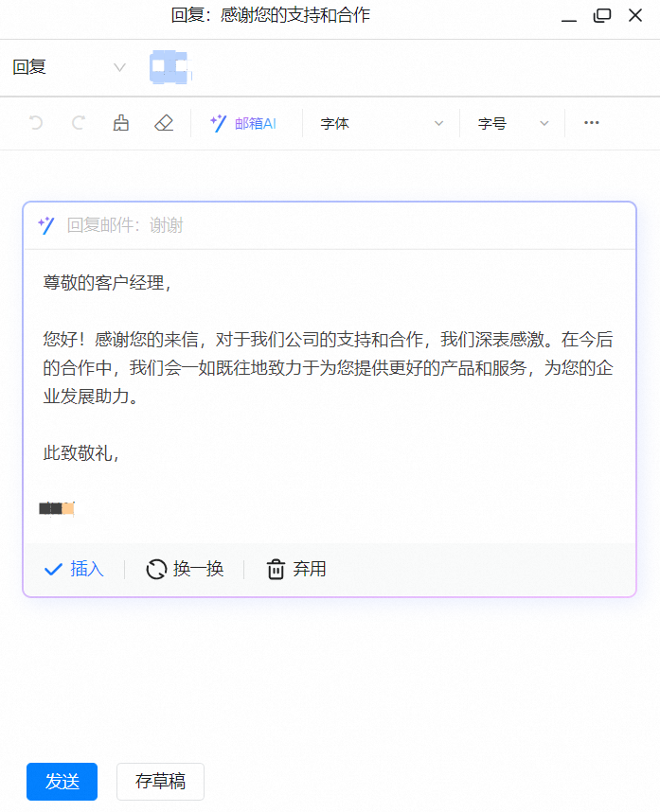
Task: Minimize the reply window
Action: pyautogui.click(x=569, y=15)
